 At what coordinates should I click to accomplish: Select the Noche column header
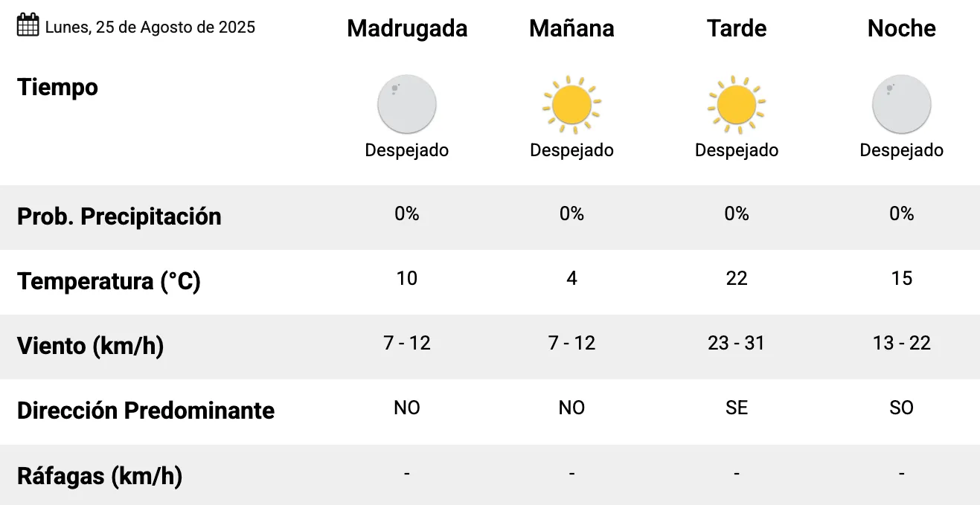[901, 28]
